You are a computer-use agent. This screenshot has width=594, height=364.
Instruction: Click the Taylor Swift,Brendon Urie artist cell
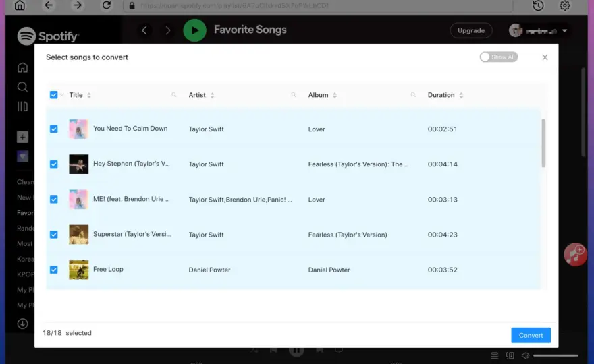pyautogui.click(x=240, y=200)
